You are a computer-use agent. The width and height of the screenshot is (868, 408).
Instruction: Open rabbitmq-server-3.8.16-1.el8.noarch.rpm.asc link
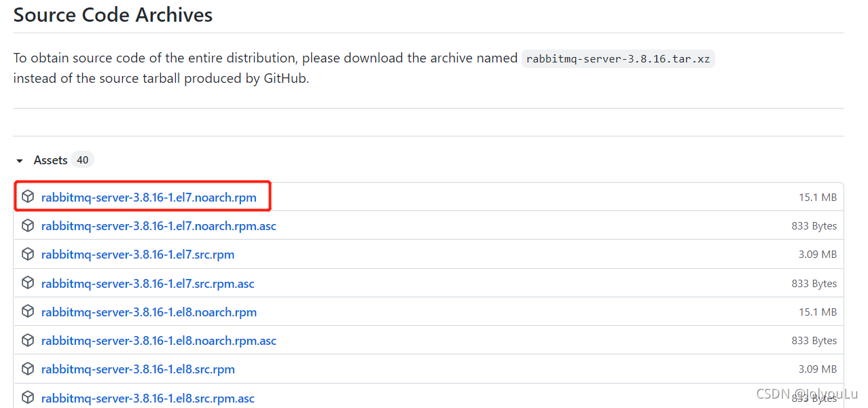pyautogui.click(x=159, y=341)
